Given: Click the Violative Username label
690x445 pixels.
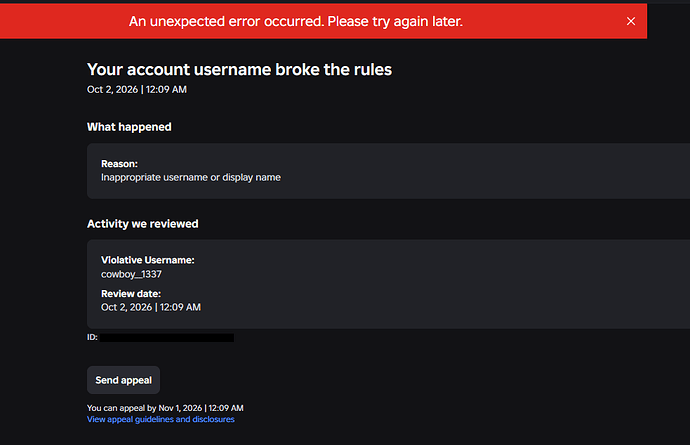Looking at the screenshot, I should pyautogui.click(x=147, y=260).
